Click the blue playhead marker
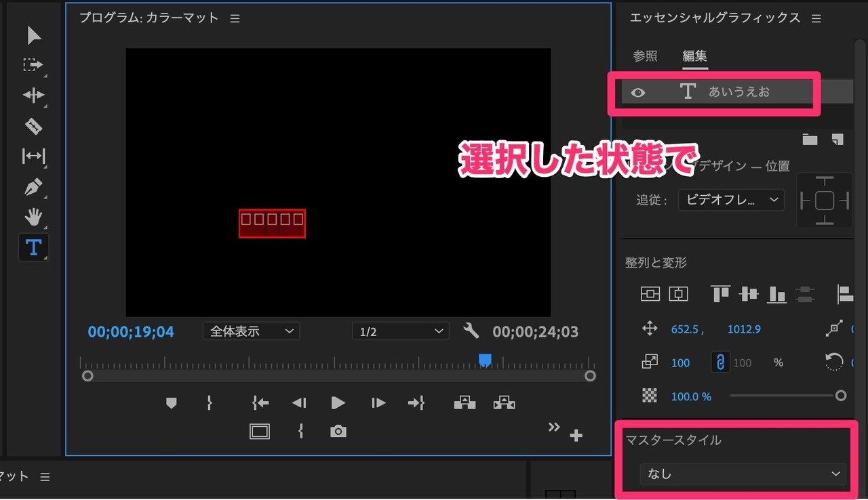The image size is (868, 500). tap(485, 360)
